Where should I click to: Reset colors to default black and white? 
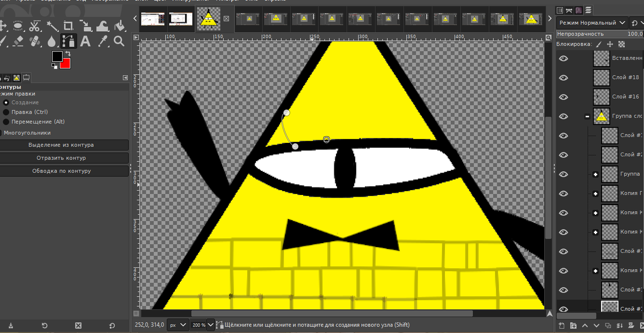(55, 66)
